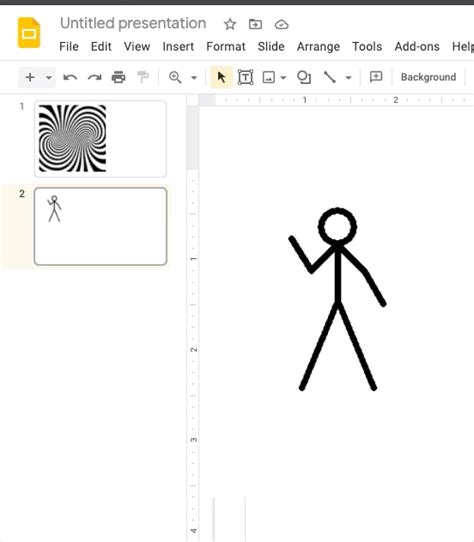The height and width of the screenshot is (542, 474).
Task: Open the Shape tool
Action: [x=304, y=77]
